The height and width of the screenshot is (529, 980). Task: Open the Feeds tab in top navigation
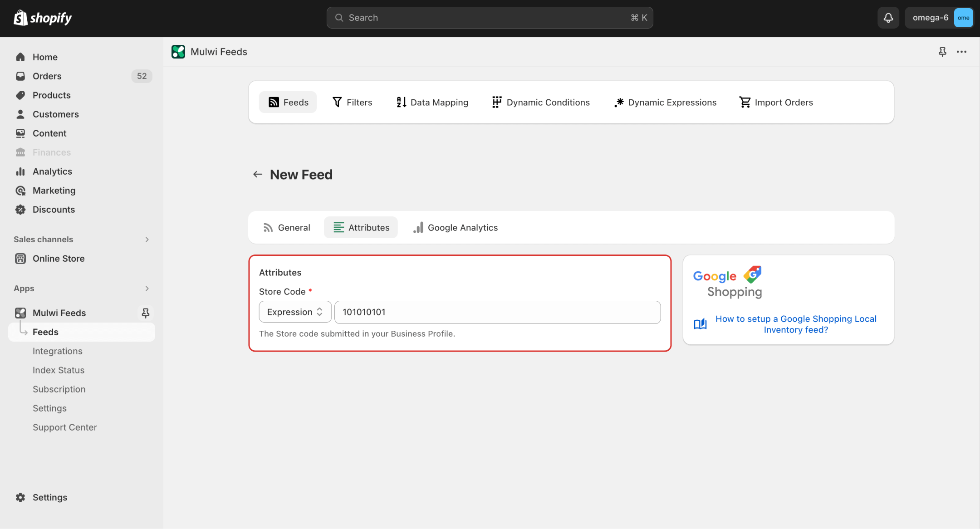[x=288, y=102]
